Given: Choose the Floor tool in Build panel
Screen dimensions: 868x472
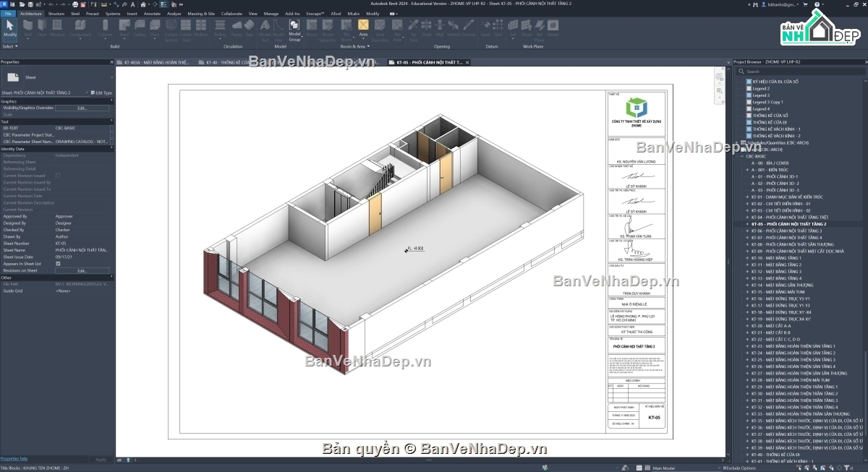Looking at the screenshot, I should (155, 28).
